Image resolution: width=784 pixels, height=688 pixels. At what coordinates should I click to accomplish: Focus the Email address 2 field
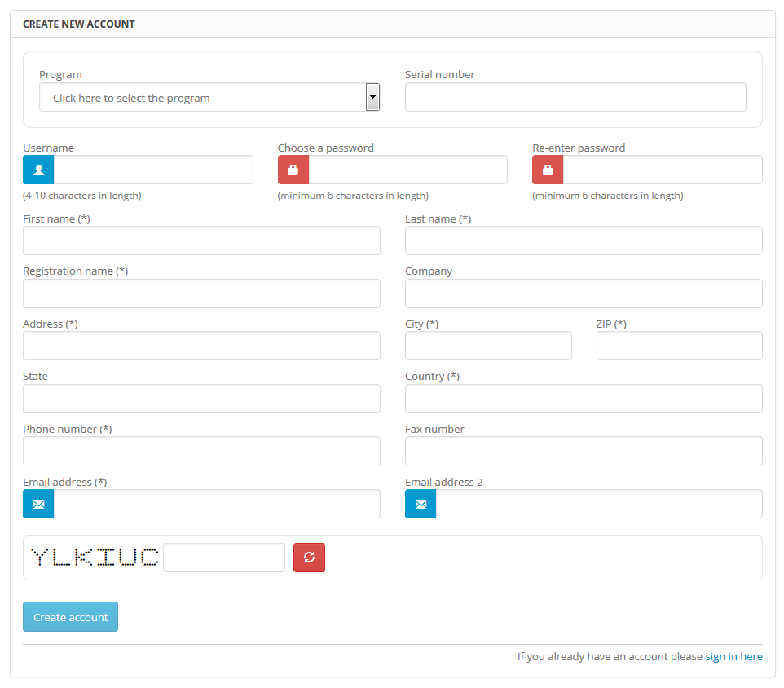599,504
